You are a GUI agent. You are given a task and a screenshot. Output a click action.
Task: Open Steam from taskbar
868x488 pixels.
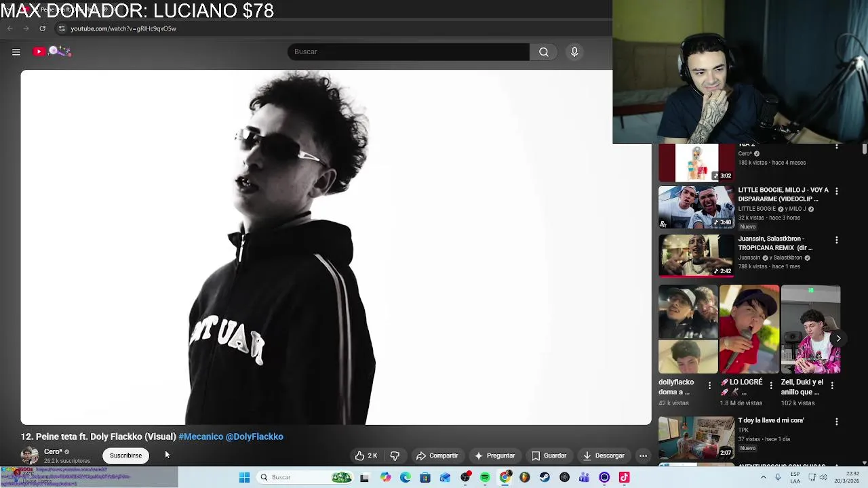click(545, 477)
